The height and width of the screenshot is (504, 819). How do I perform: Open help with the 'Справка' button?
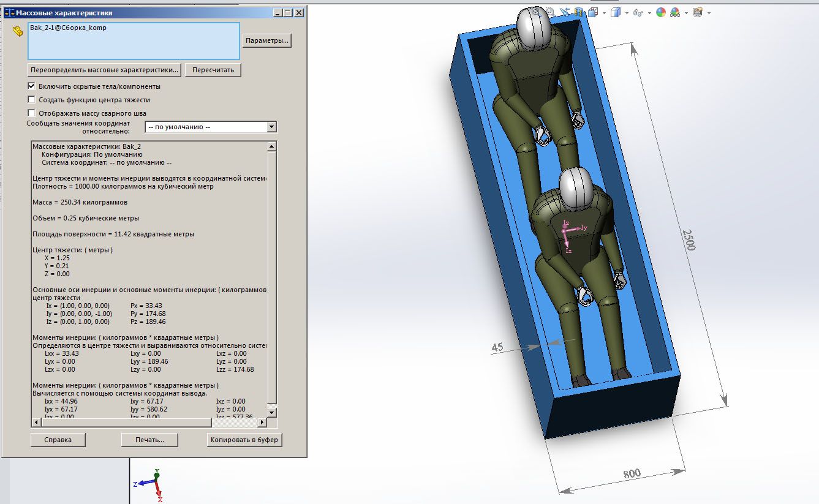[58, 440]
